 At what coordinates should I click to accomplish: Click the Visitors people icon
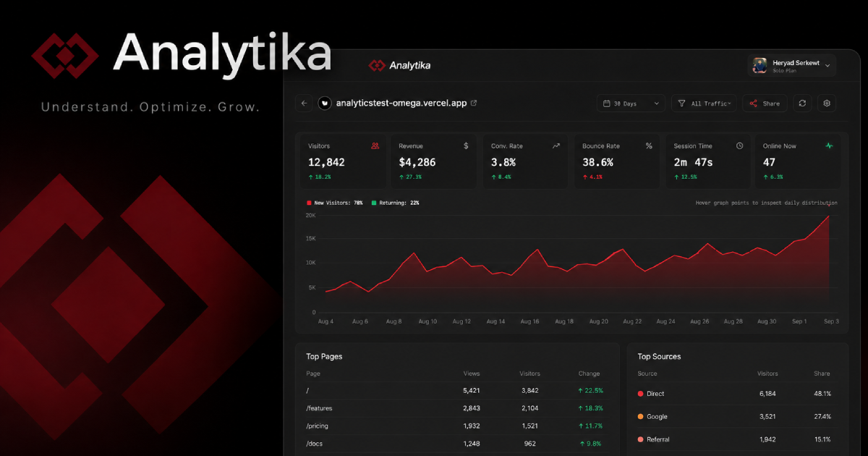point(375,145)
